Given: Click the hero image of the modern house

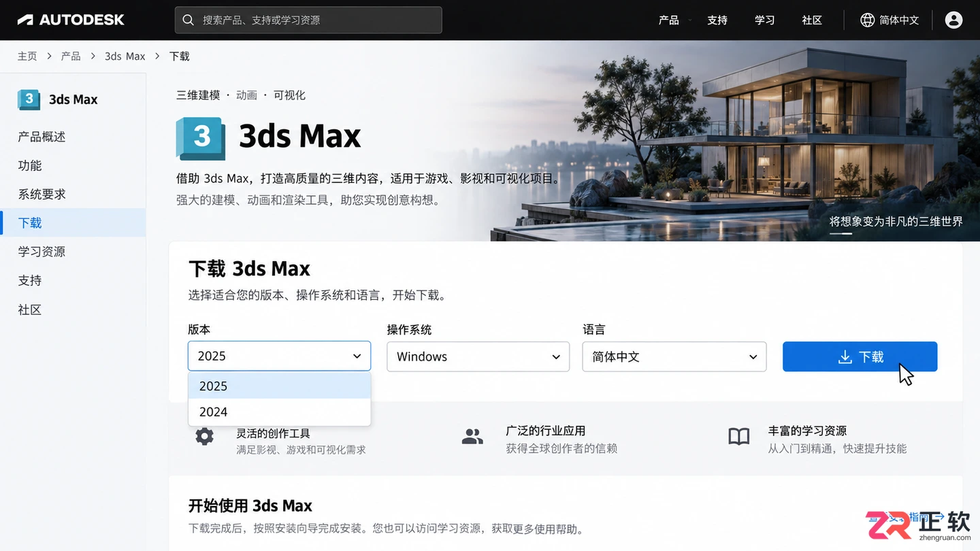Looking at the screenshot, I should [x=735, y=141].
